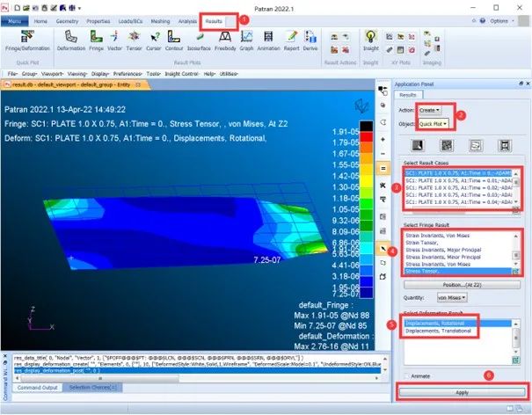Open the Selection Choices tab
532x415 pixels.
point(92,388)
